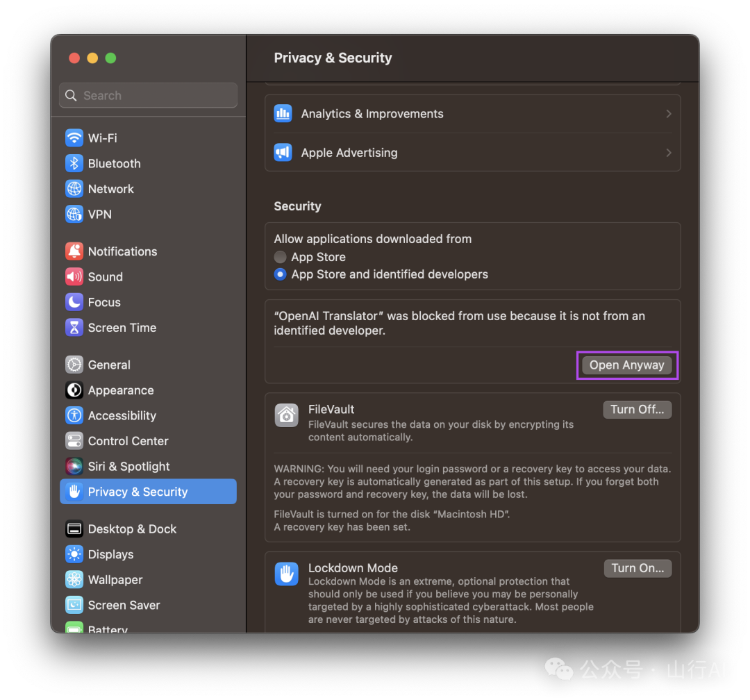The height and width of the screenshot is (700, 750).
Task: Click the Security section heading
Action: pyautogui.click(x=297, y=206)
